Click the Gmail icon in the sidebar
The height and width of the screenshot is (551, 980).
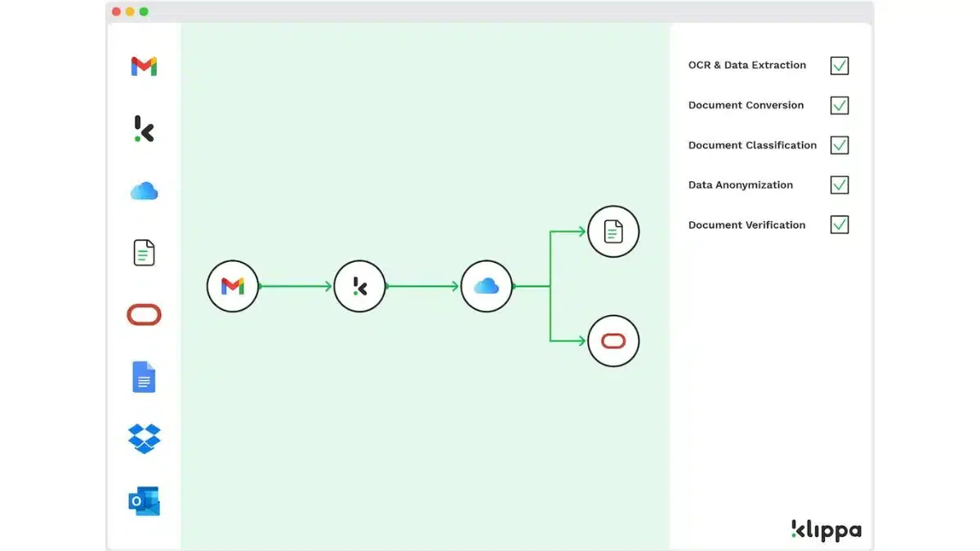pyautogui.click(x=144, y=67)
